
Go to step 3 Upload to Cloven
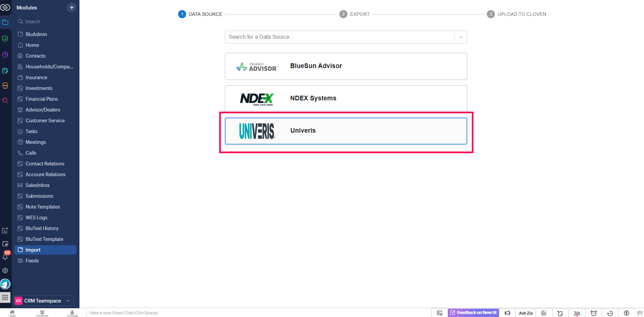pyautogui.click(x=516, y=14)
